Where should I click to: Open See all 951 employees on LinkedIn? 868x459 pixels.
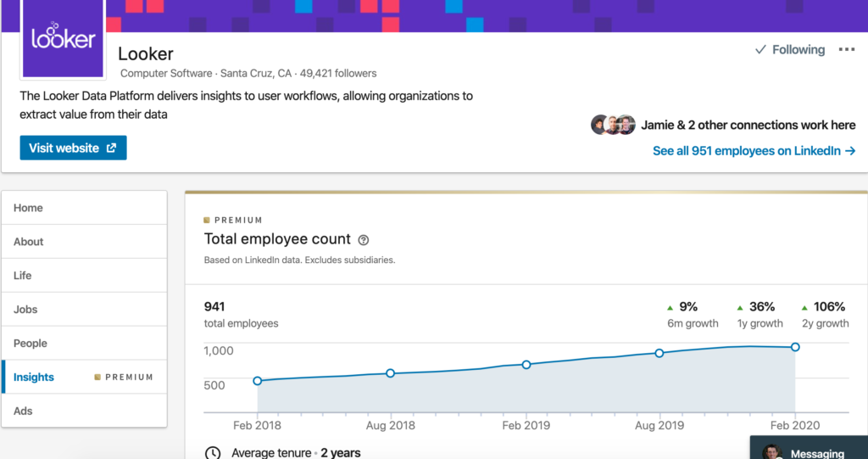pos(754,151)
